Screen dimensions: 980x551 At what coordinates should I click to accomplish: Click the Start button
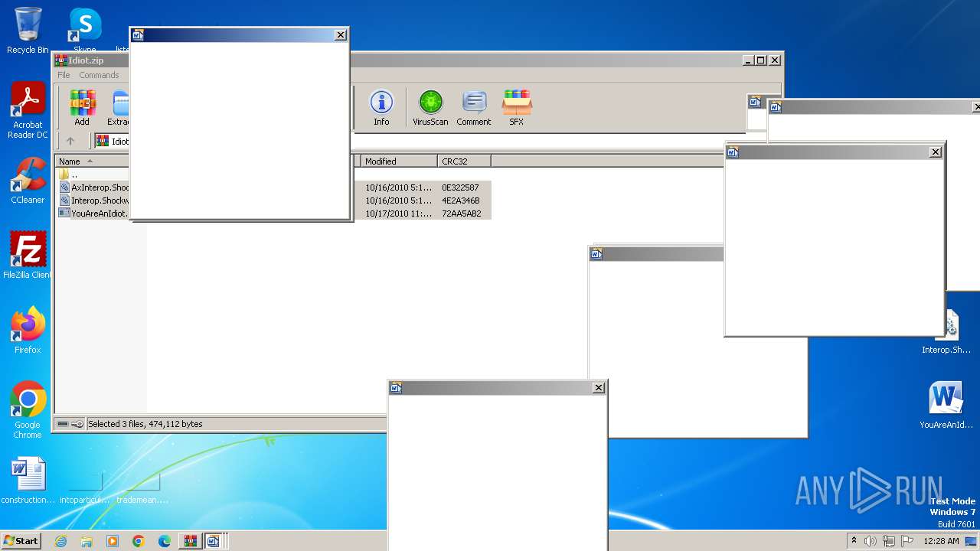(21, 540)
